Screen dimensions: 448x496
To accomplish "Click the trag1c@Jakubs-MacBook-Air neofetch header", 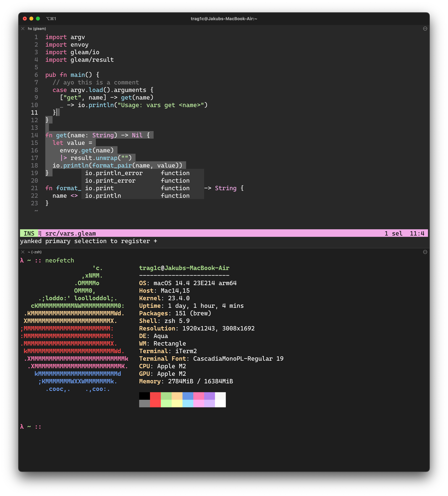I will tap(184, 268).
